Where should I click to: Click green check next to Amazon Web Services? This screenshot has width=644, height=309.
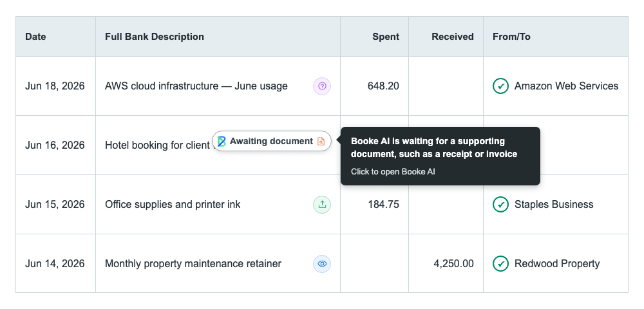[500, 86]
